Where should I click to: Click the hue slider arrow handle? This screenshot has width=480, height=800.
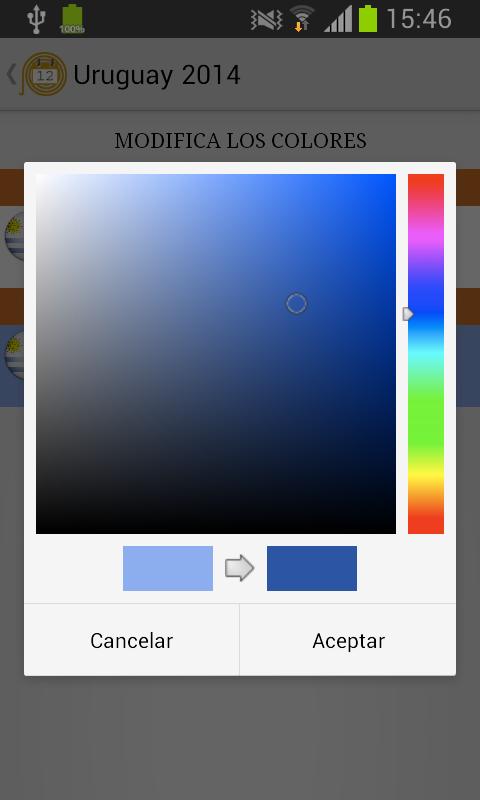point(408,314)
